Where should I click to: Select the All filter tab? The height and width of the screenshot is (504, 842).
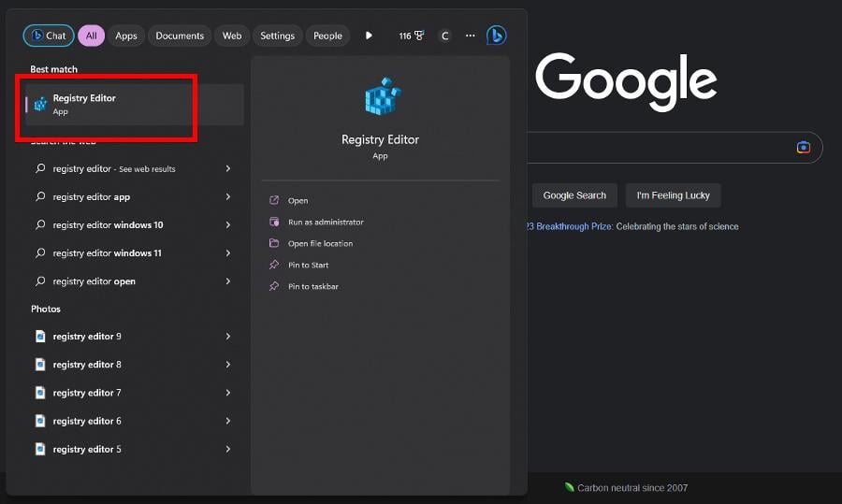pos(92,36)
